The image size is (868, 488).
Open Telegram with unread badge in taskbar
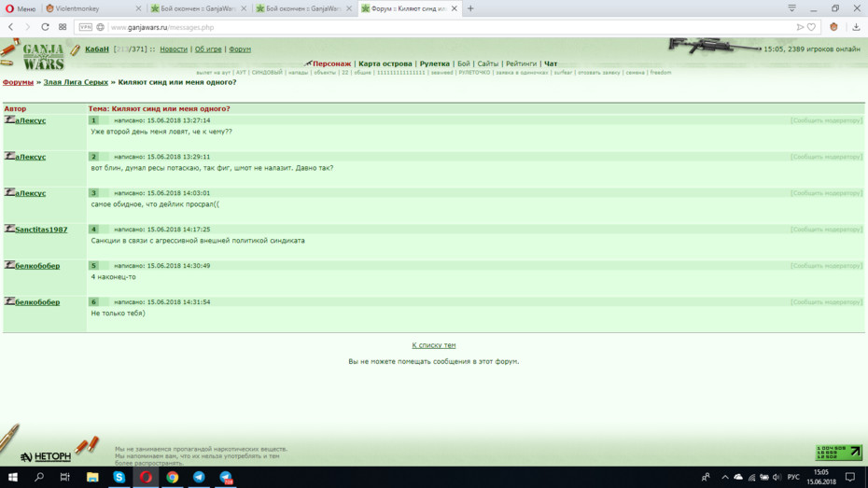[x=225, y=477]
